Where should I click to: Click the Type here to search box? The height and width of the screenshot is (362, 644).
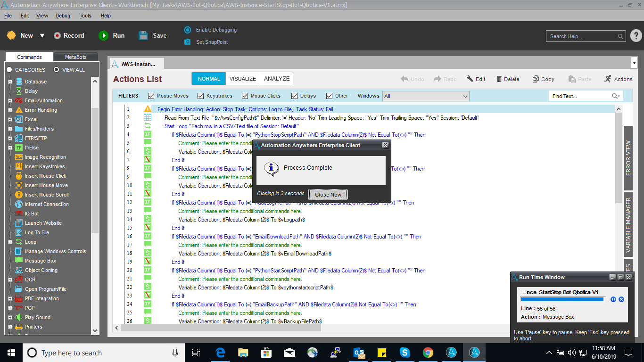(104, 353)
